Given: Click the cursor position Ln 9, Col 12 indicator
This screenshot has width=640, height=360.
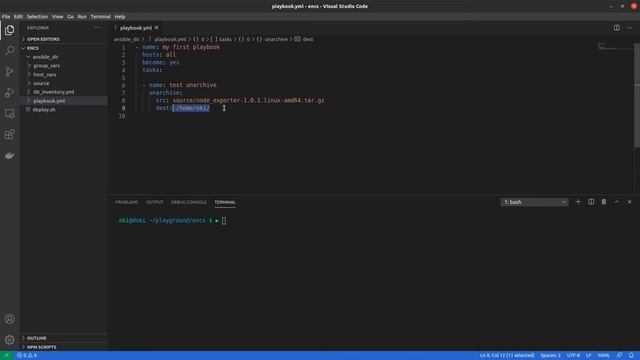Looking at the screenshot, I should click(x=507, y=356).
